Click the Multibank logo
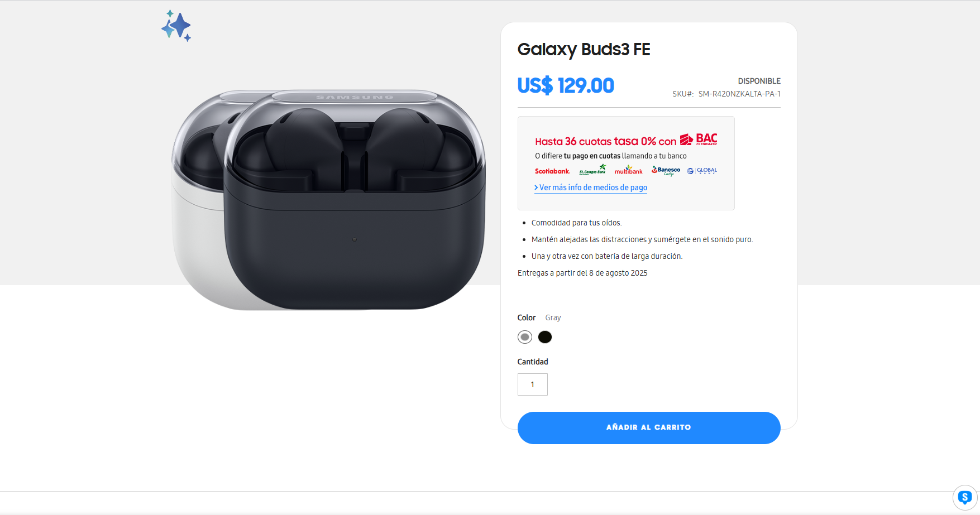 pyautogui.click(x=629, y=170)
